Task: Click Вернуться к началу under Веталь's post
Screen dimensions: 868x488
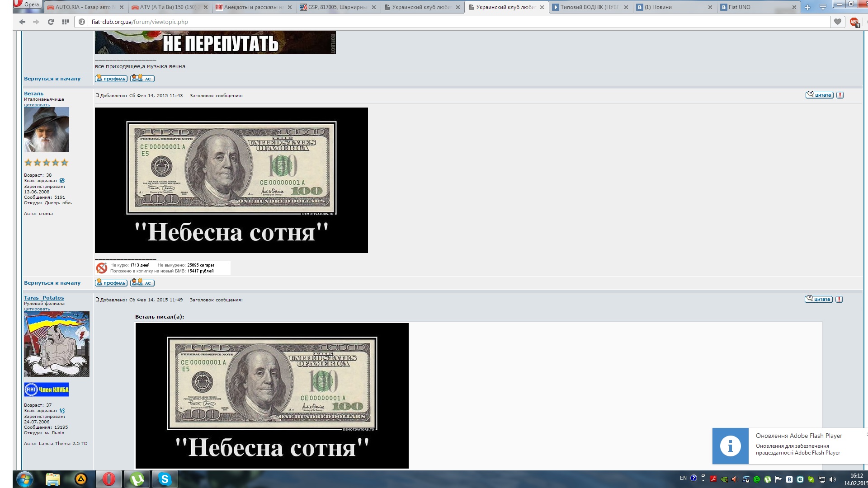Action: tap(52, 283)
